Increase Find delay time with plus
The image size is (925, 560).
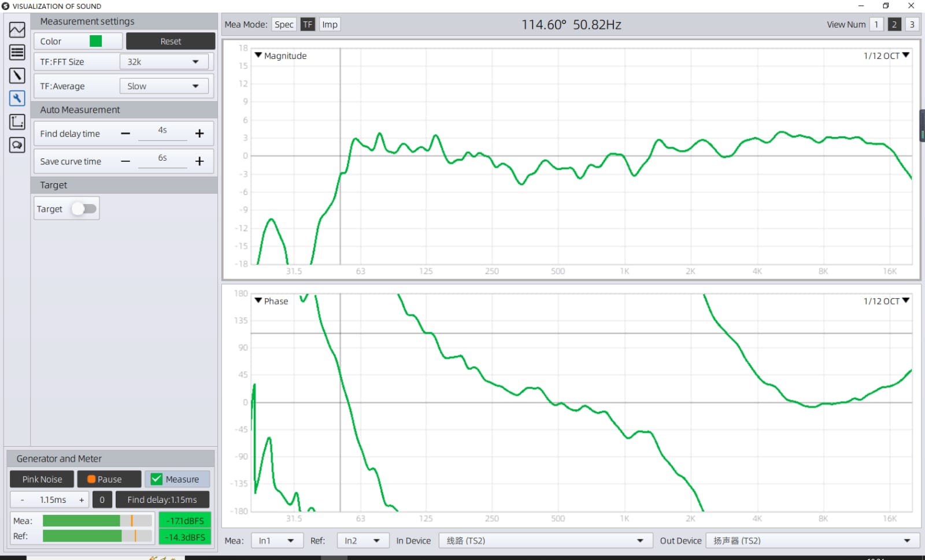pos(199,133)
